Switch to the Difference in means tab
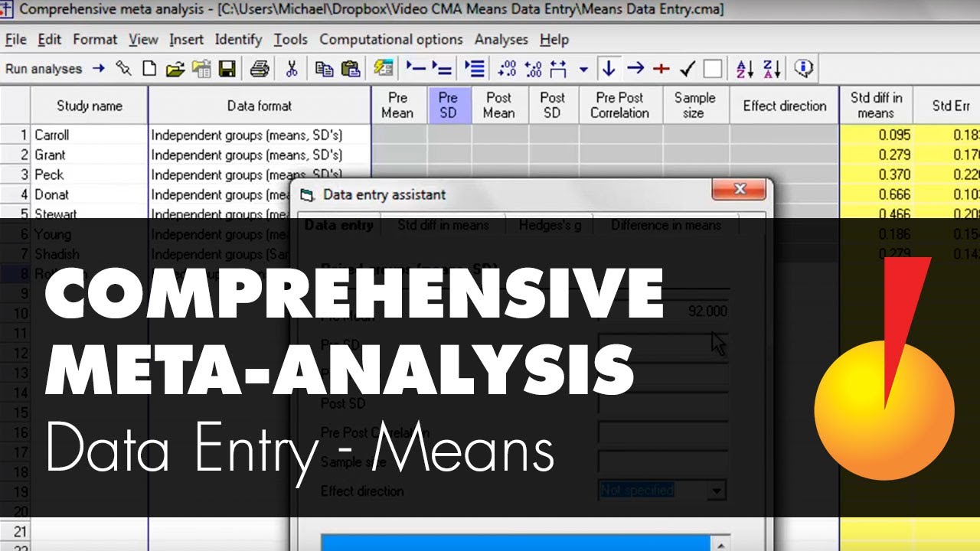Viewport: 980px width, 551px height. [666, 225]
